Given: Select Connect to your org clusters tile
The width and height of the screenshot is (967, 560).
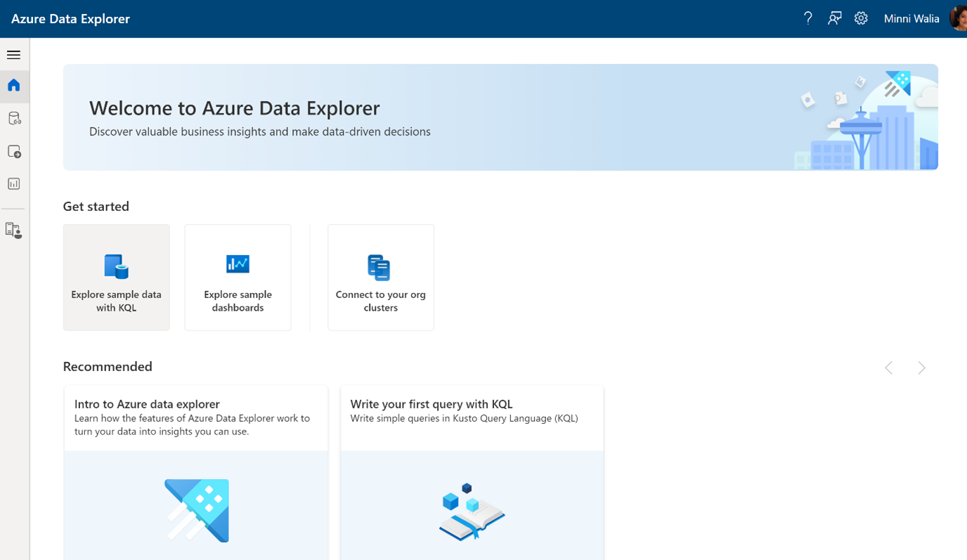Looking at the screenshot, I should pos(381,278).
